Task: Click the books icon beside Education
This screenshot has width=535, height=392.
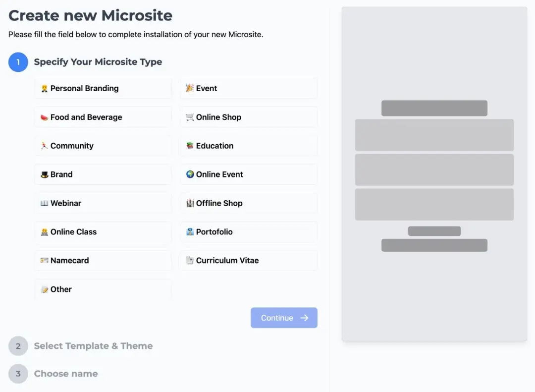Action: [190, 146]
